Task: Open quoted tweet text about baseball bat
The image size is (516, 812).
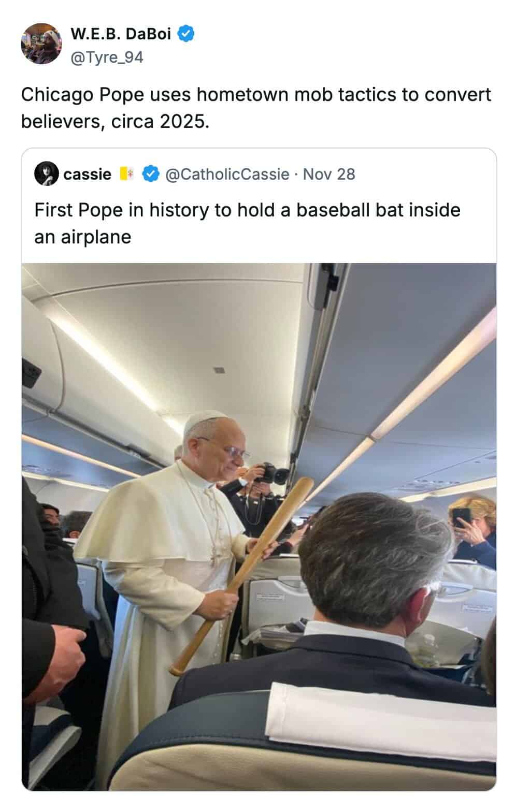Action: [x=247, y=223]
